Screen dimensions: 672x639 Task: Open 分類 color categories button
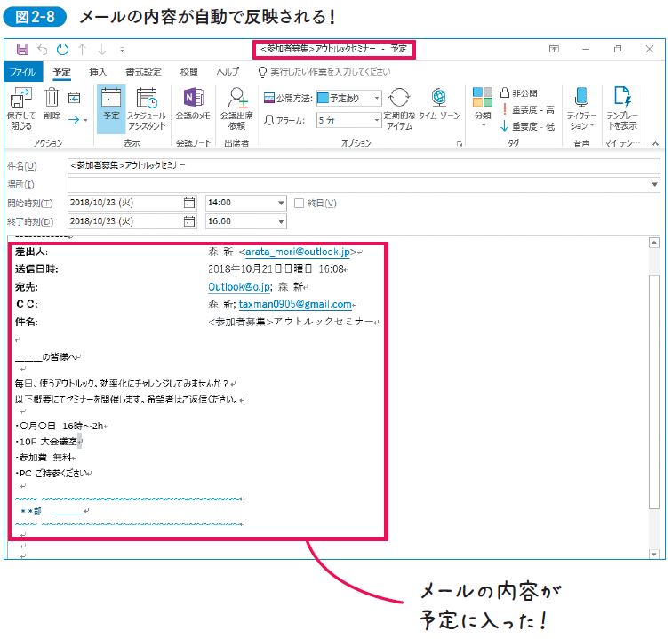coord(483,107)
